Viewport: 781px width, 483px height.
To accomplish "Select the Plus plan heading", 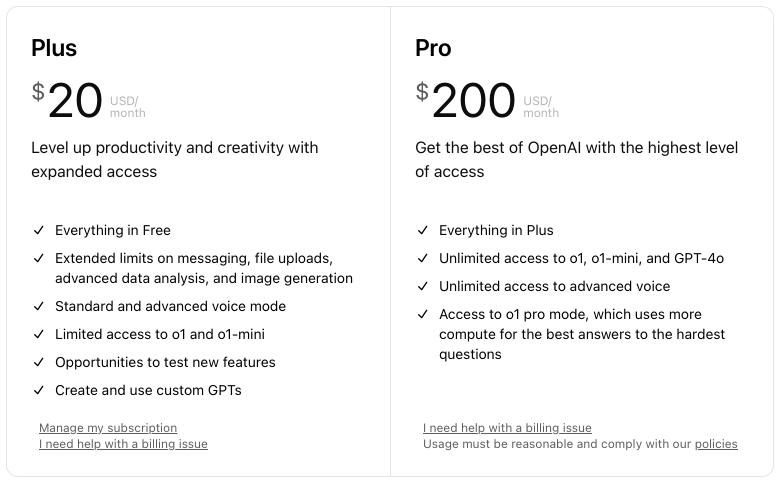I will (x=54, y=48).
